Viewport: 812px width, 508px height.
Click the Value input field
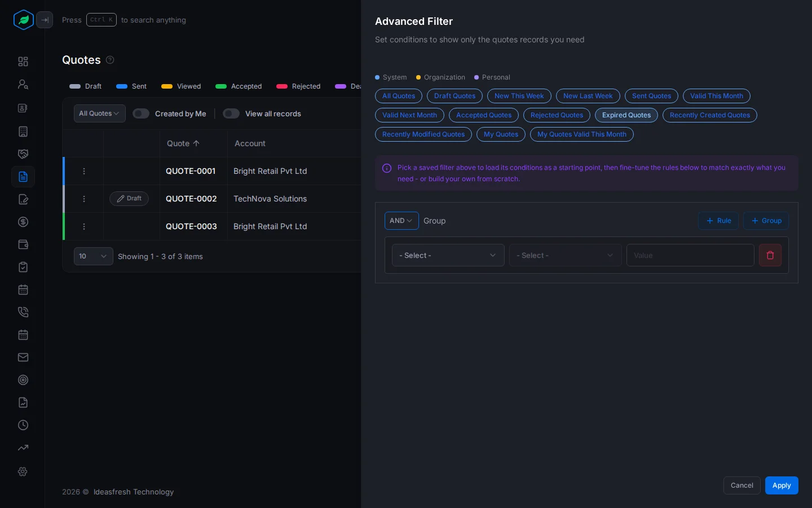[690, 255]
